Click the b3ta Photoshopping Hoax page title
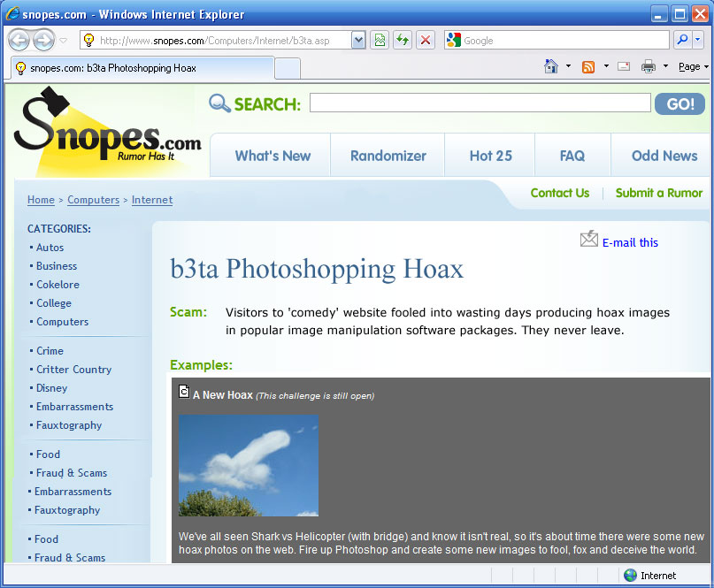The image size is (714, 588). 317,270
